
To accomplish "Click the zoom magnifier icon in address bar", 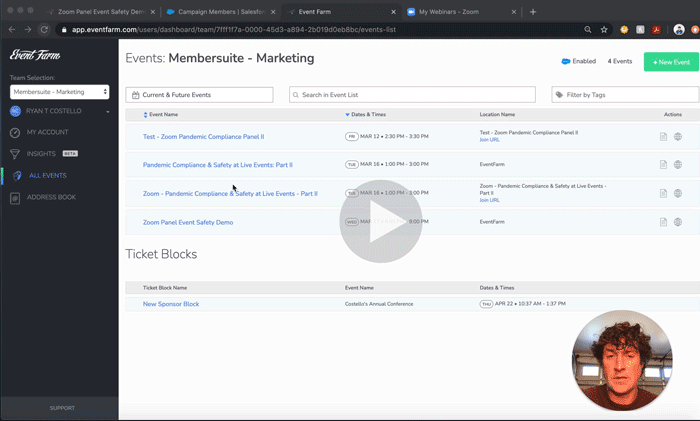I will [588, 29].
